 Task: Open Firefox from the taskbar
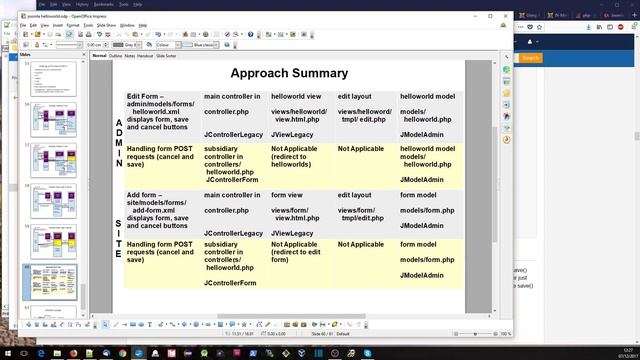pyautogui.click(x=73, y=353)
